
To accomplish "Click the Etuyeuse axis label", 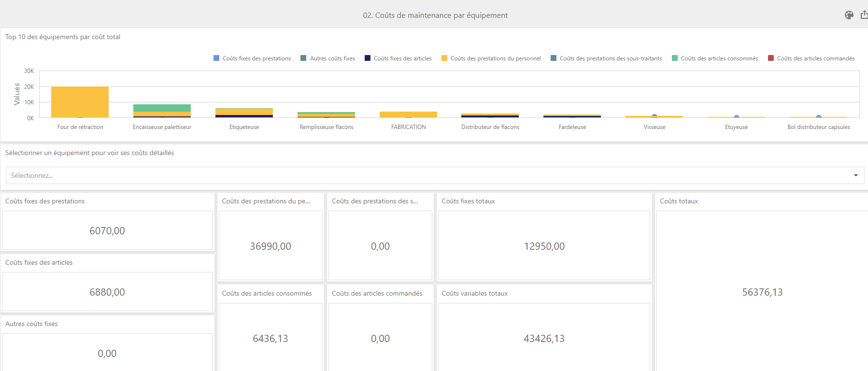I will click(x=736, y=127).
